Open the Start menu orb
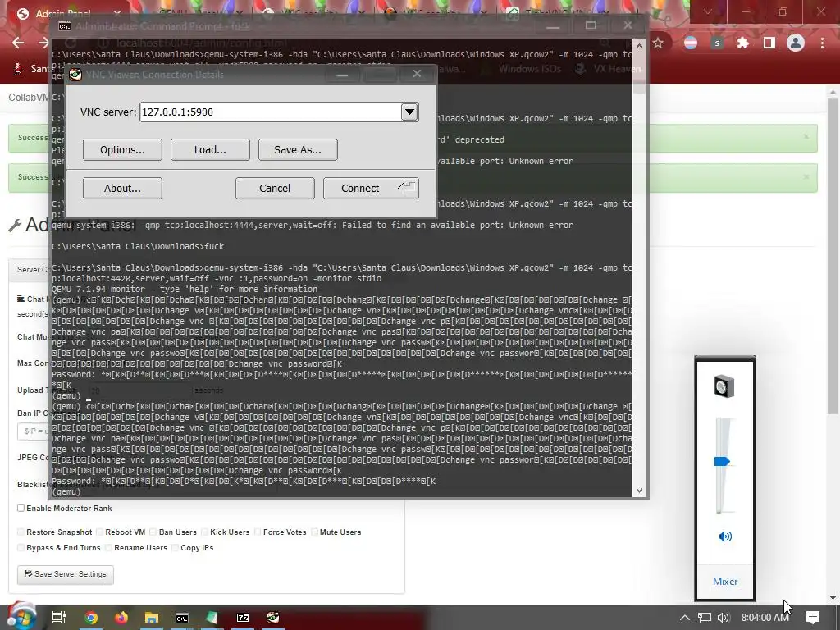840x630 pixels. tap(21, 616)
